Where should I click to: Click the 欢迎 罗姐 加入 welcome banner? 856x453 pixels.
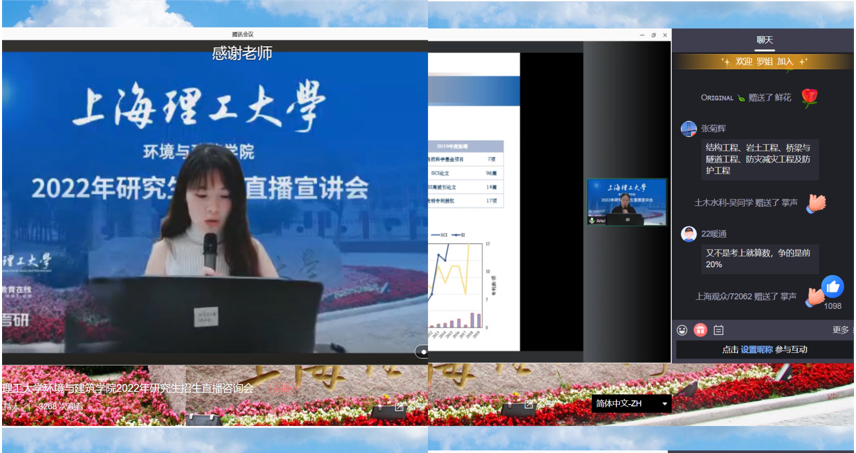point(764,62)
